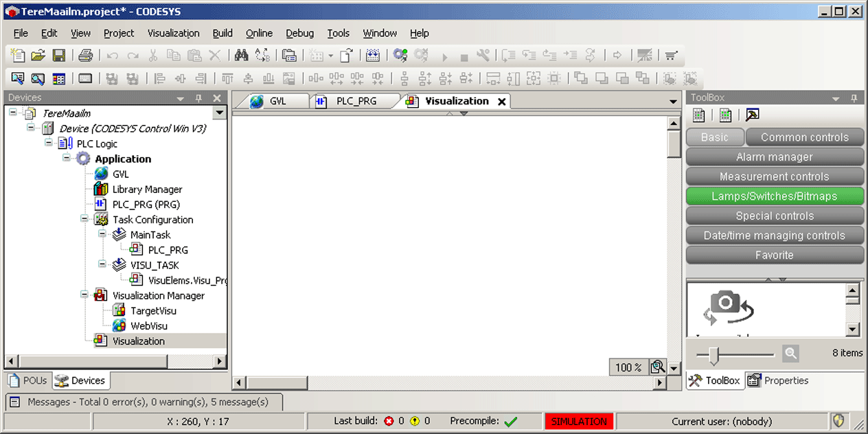The width and height of the screenshot is (868, 434).
Task: Open the Online menu
Action: pos(259,33)
